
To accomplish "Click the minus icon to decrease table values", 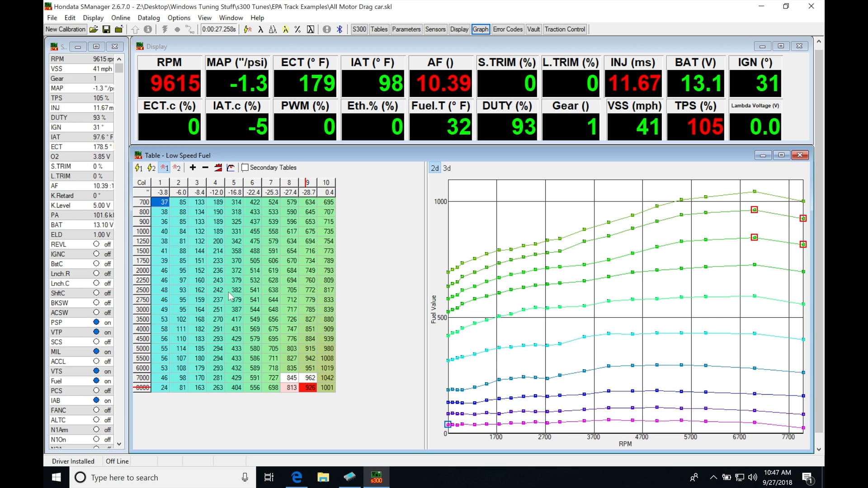I will [x=205, y=168].
